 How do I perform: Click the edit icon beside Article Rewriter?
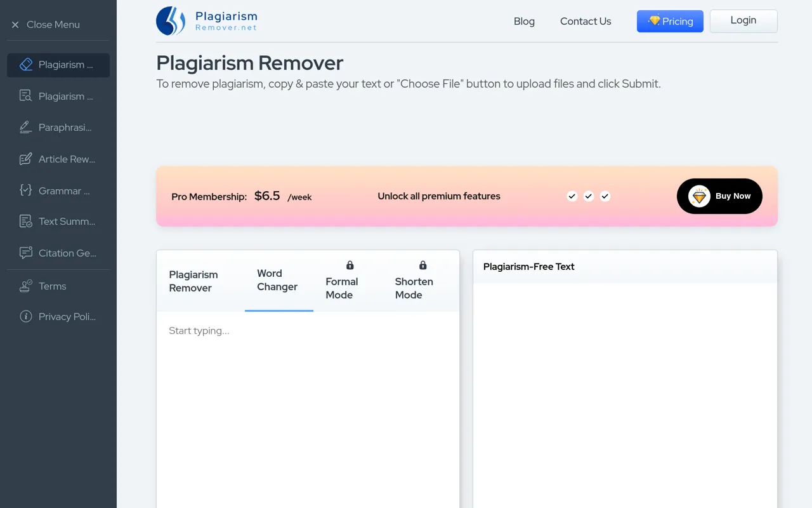(26, 159)
